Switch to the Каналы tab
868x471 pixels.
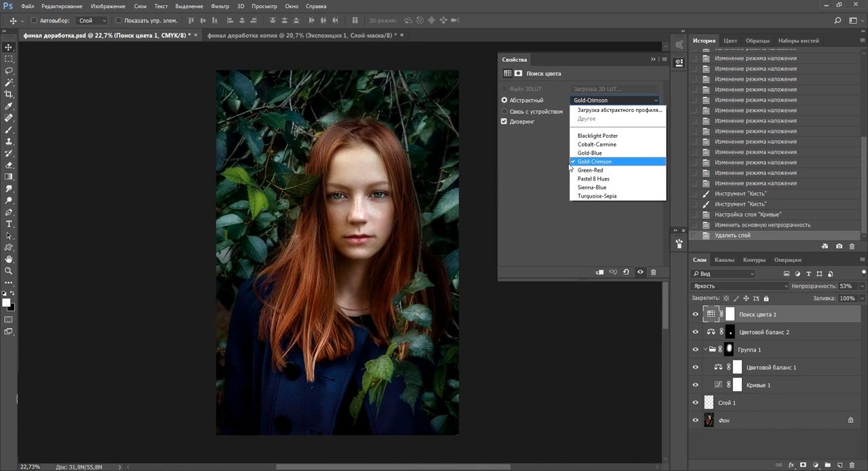[x=724, y=260]
